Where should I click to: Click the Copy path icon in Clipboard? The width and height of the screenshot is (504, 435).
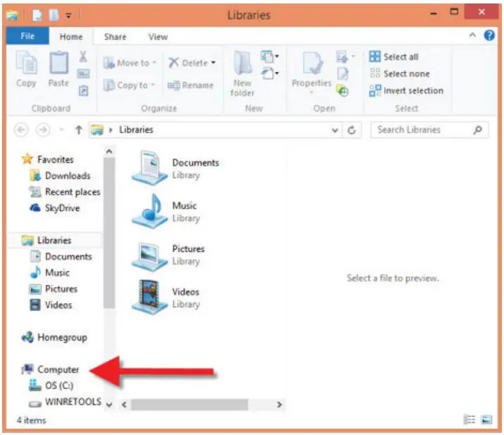[83, 74]
